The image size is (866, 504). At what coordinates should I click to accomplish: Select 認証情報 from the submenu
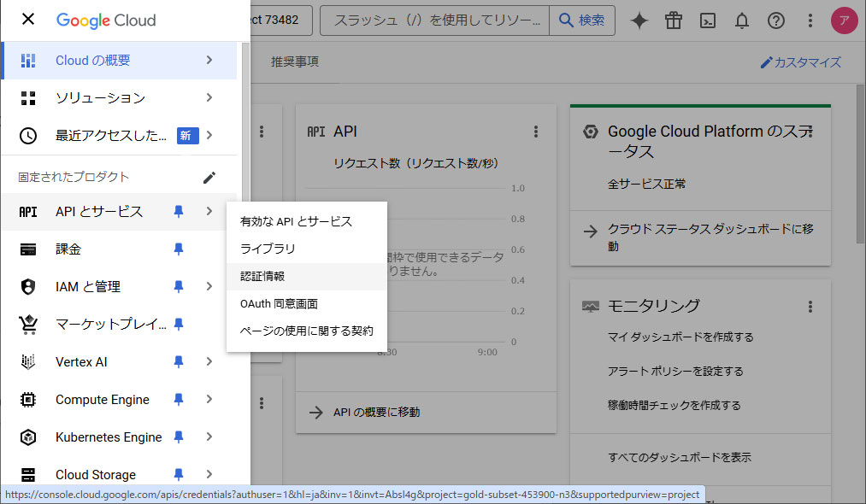click(307, 277)
